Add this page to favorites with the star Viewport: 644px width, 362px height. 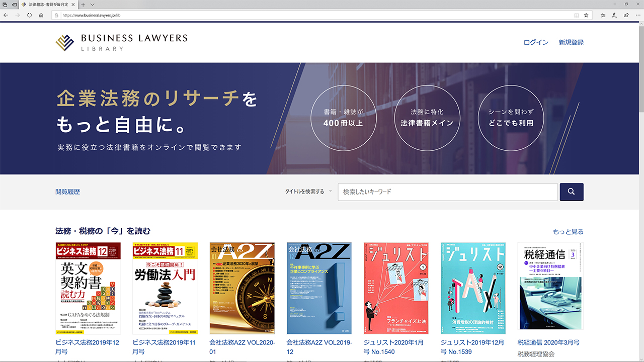click(586, 15)
